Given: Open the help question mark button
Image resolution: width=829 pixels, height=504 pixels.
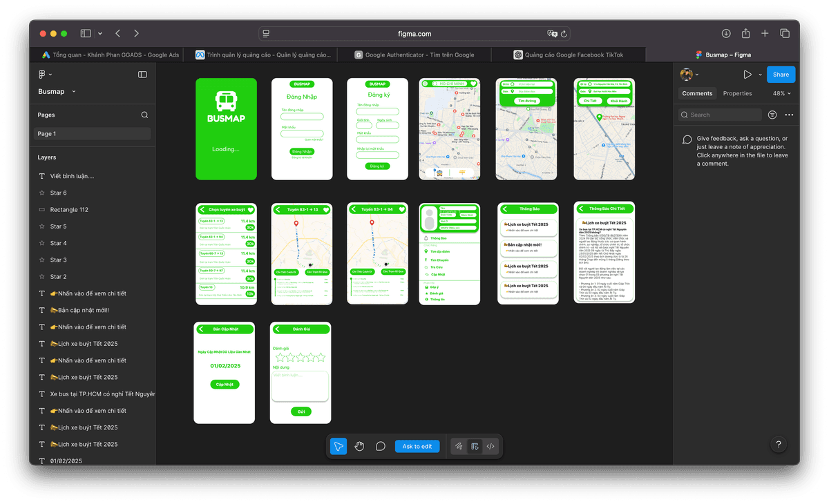Looking at the screenshot, I should point(779,445).
